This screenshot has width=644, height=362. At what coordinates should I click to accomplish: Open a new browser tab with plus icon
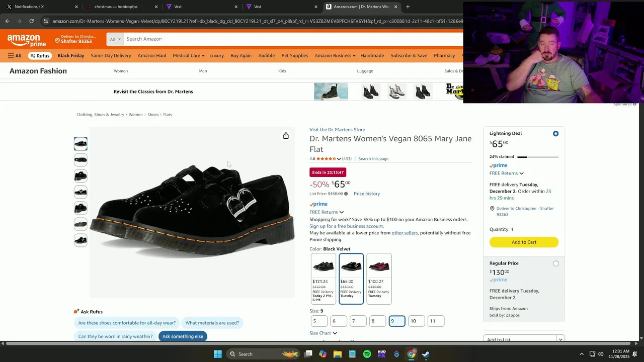408,7
